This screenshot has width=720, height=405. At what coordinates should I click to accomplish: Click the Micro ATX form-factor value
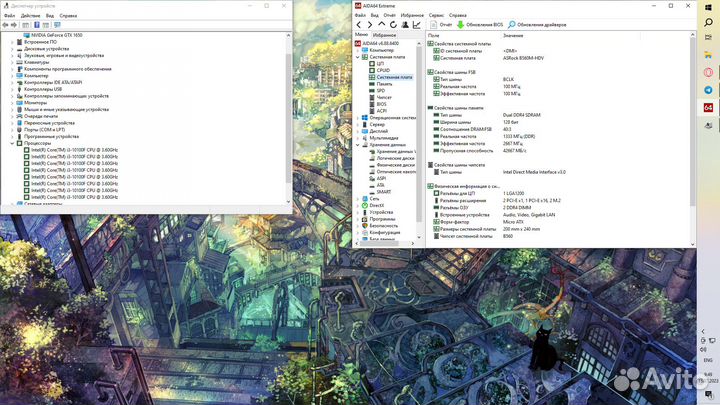[x=513, y=222]
